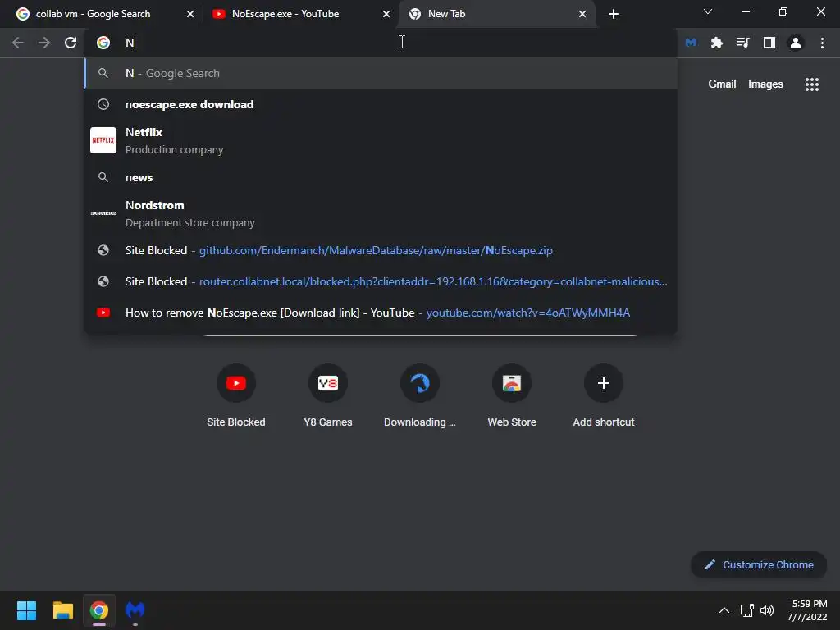This screenshot has height=630, width=840.
Task: Toggle the side panel icon
Action: coord(769,43)
